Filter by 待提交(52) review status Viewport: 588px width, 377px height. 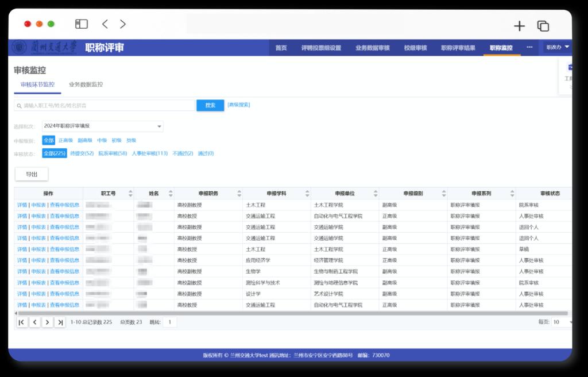82,153
